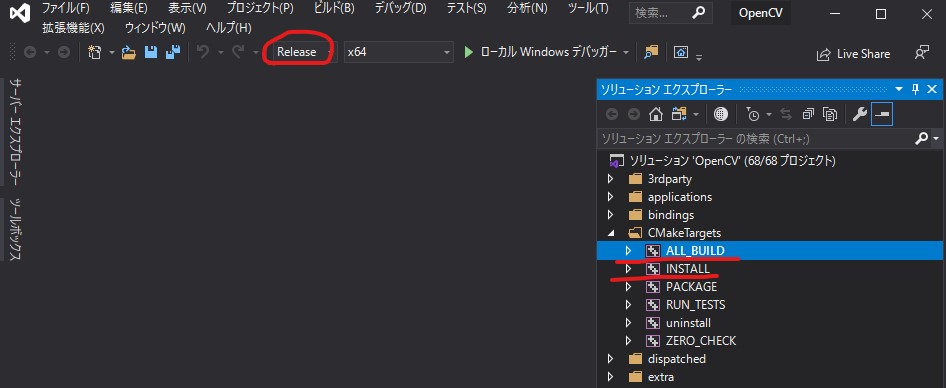The width and height of the screenshot is (946, 388).
Task: Open the Pending Changes Filter dropdown arrow
Action: pyautogui.click(x=769, y=114)
